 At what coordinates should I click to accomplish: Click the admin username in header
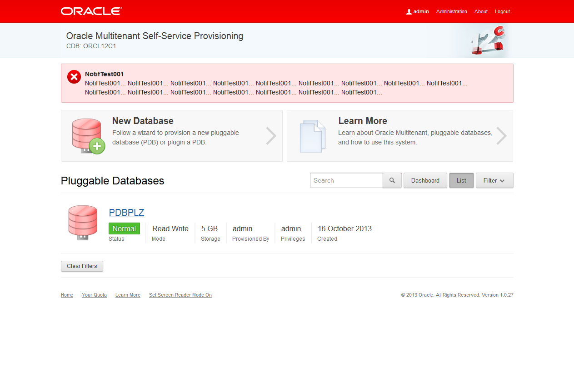421,12
